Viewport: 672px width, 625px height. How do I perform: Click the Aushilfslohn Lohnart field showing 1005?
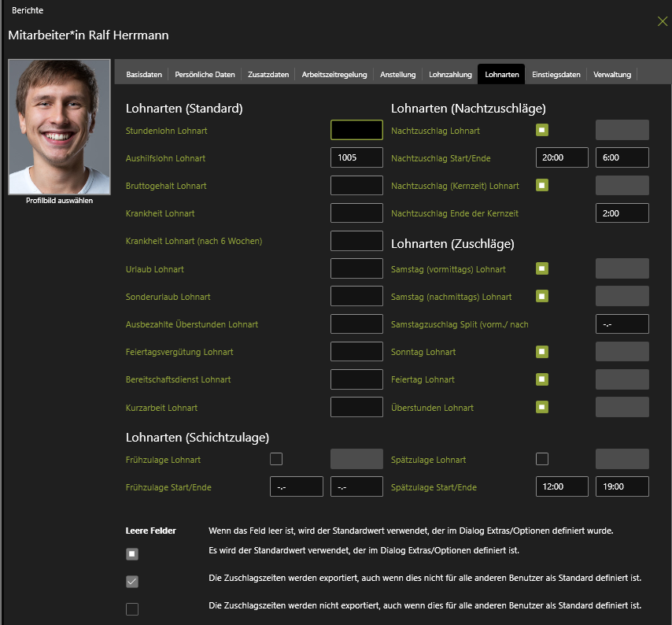[356, 157]
